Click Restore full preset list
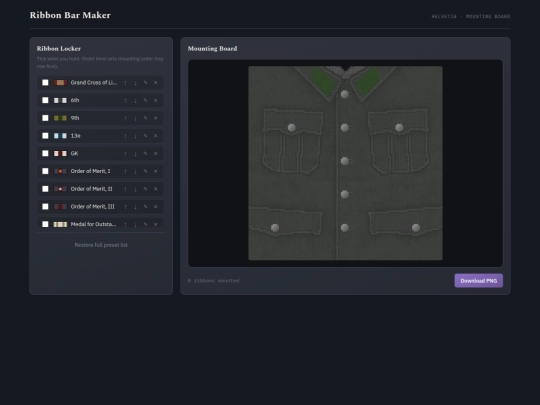 (101, 245)
